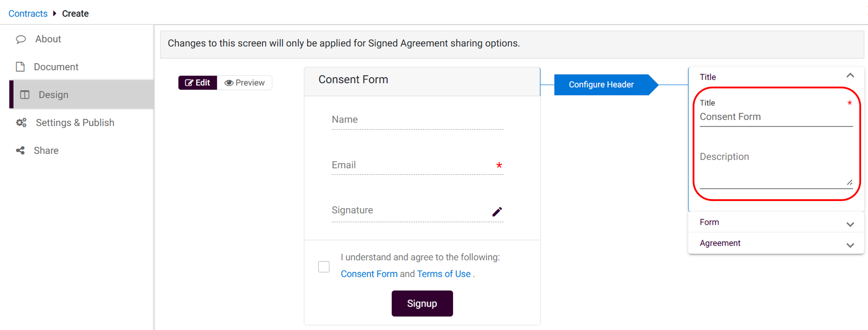Open the Terms of Use link

pos(443,274)
